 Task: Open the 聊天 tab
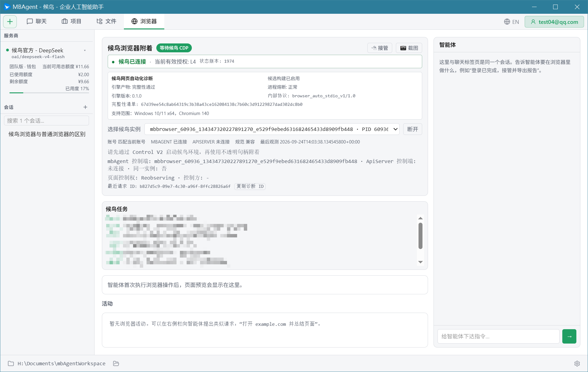pyautogui.click(x=37, y=21)
